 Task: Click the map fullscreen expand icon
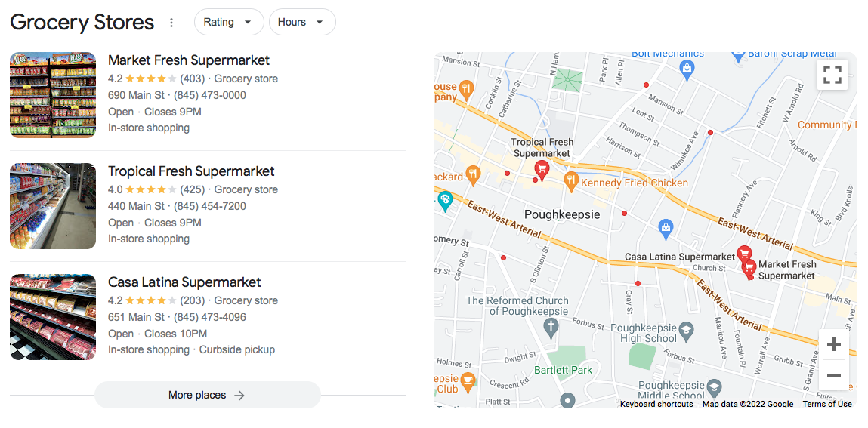(832, 74)
